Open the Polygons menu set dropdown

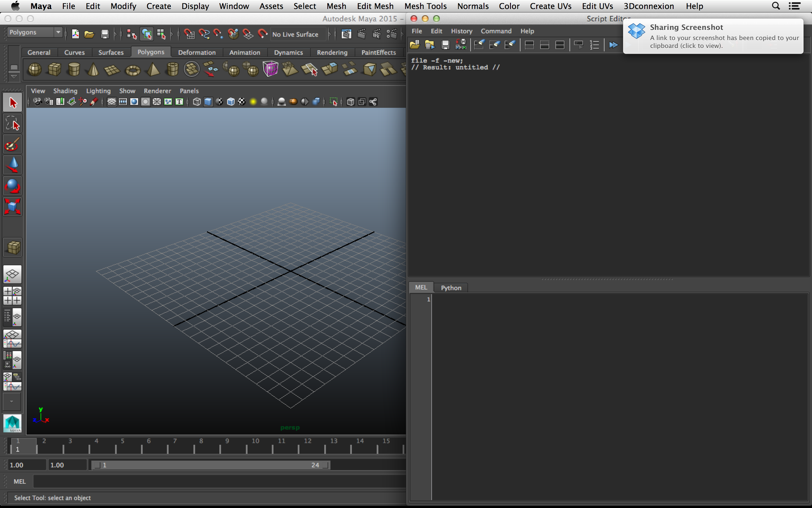point(35,32)
